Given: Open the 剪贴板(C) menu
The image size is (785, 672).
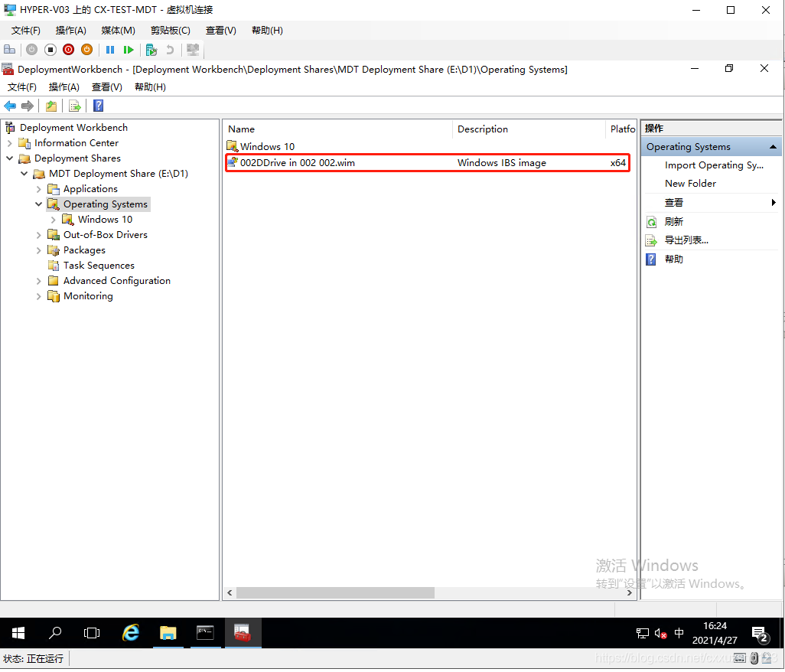Looking at the screenshot, I should (170, 31).
